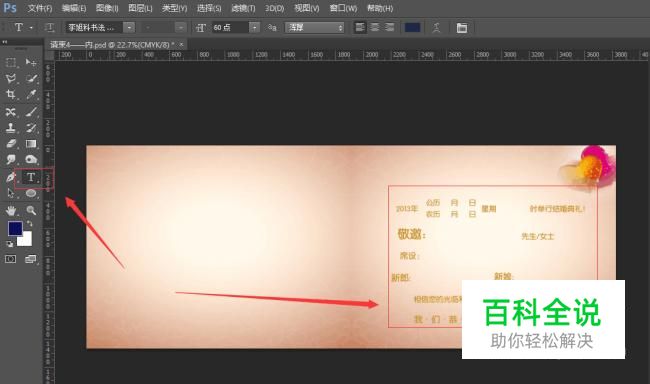Click the 新郎 text on the invitation

(400, 277)
